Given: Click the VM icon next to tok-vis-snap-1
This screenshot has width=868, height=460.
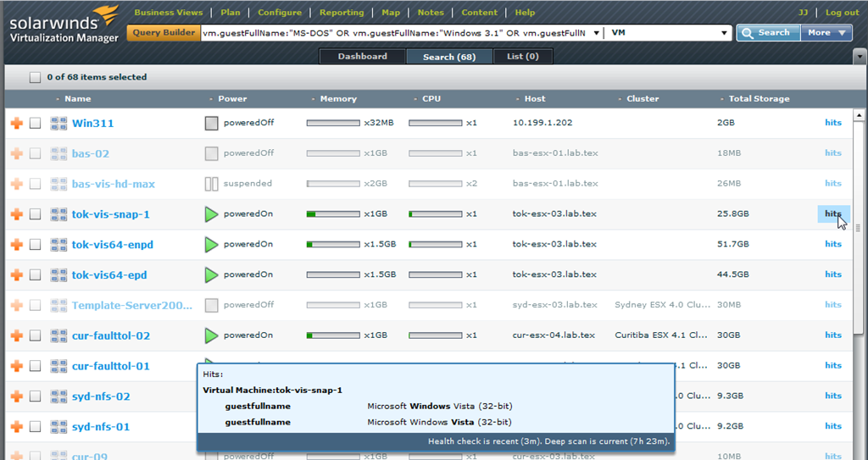Looking at the screenshot, I should click(58, 214).
